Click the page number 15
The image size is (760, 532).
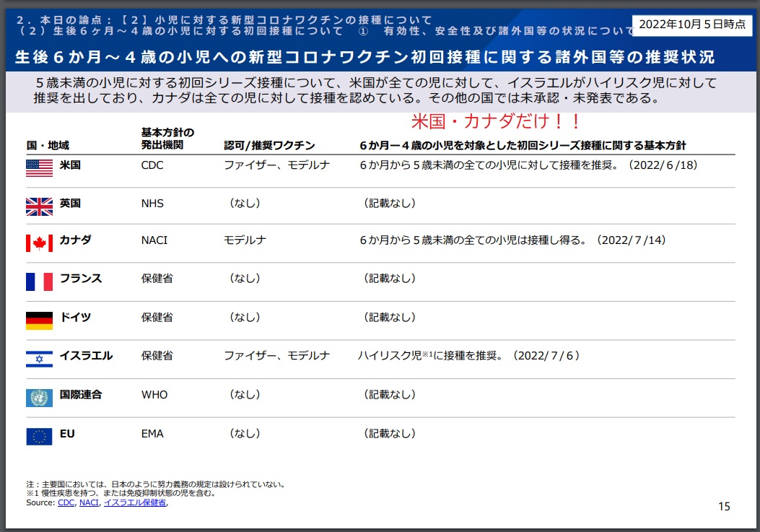tap(724, 507)
